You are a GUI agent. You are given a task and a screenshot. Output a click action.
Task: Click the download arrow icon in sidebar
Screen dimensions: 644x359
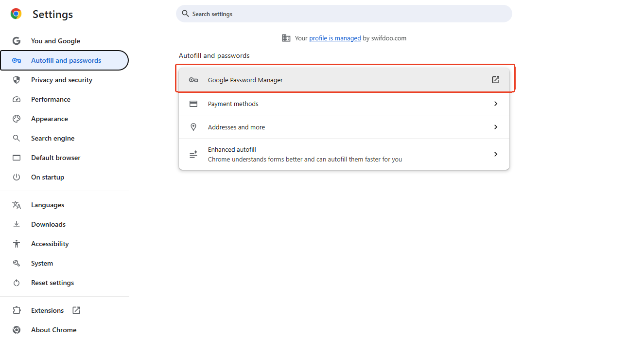(x=17, y=224)
